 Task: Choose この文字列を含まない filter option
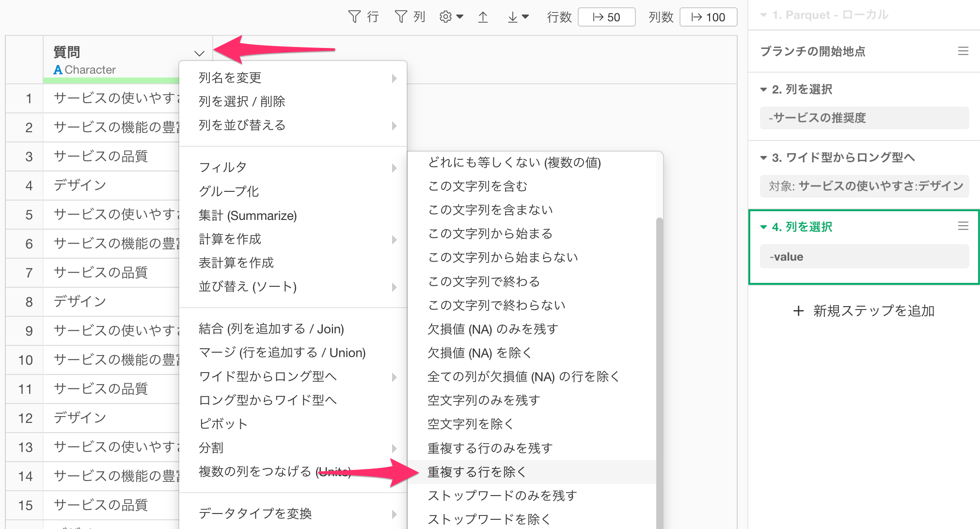(532, 210)
